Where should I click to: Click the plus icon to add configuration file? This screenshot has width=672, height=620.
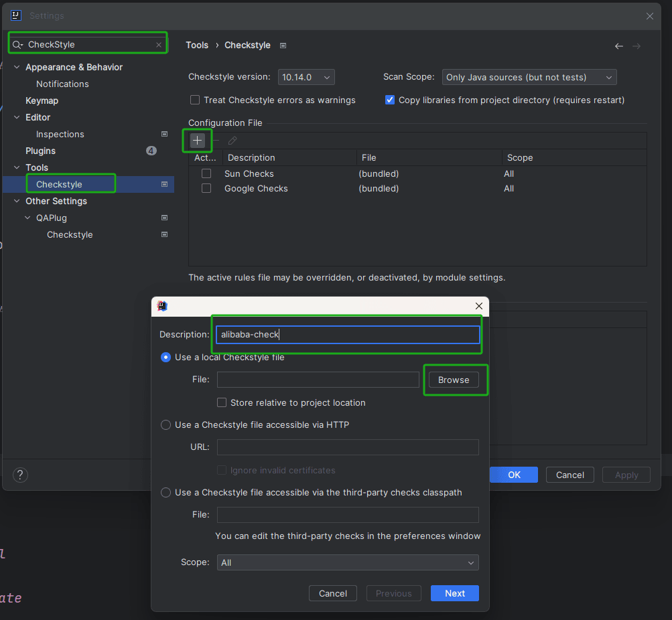coord(198,141)
